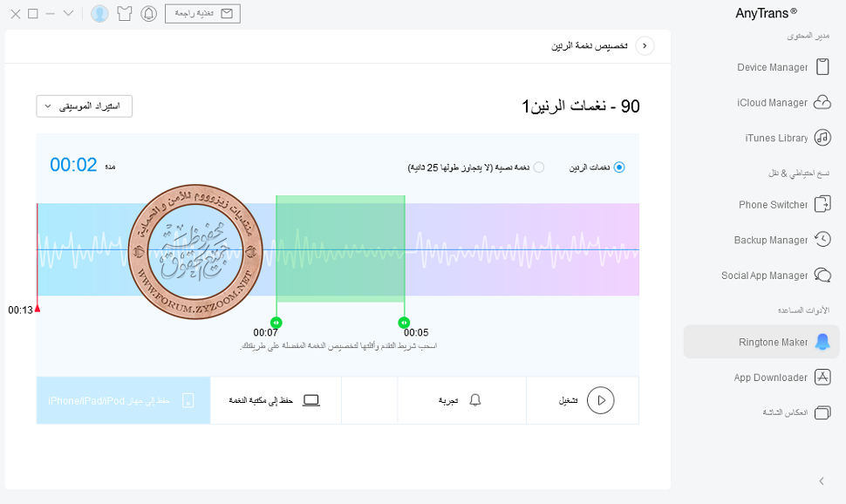
Task: Click the notification bell icon in title bar
Action: point(149,14)
